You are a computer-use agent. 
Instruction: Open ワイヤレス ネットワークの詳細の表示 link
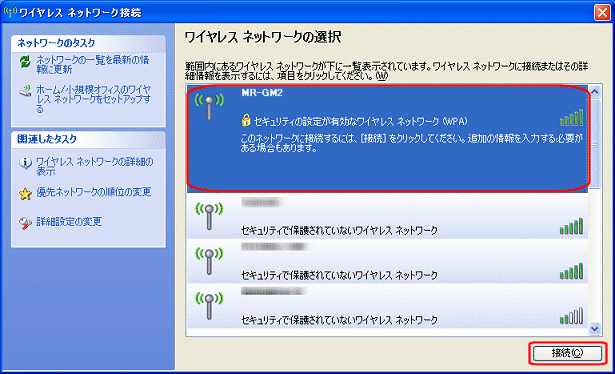click(x=95, y=166)
